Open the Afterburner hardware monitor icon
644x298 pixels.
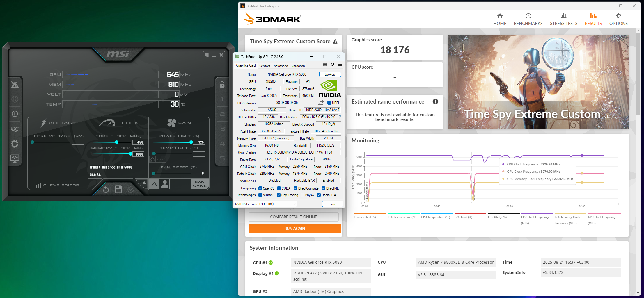(15, 158)
